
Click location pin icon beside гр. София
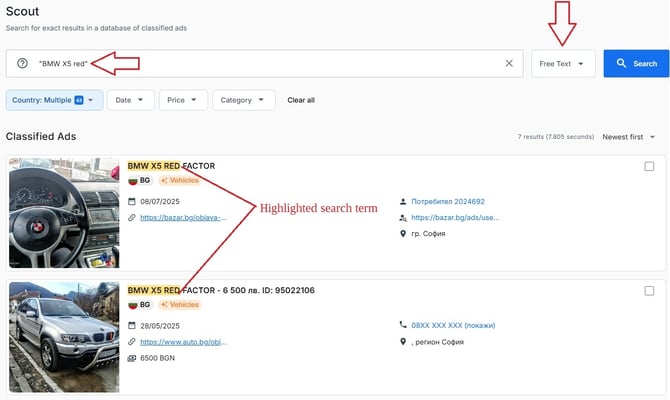403,234
